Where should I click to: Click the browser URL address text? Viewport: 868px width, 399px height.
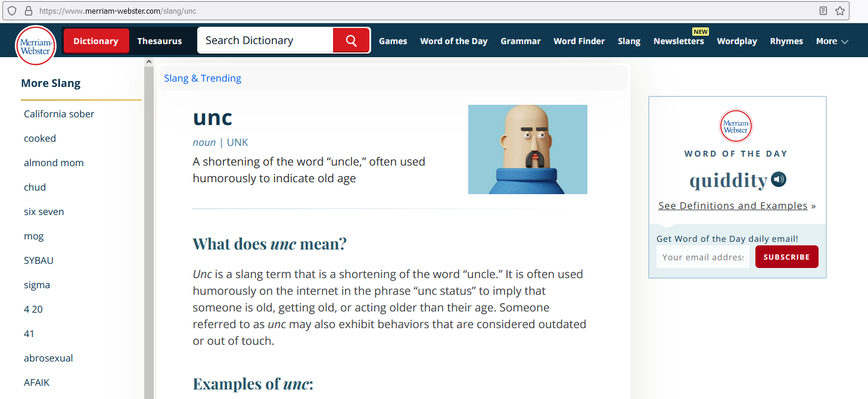[x=117, y=11]
